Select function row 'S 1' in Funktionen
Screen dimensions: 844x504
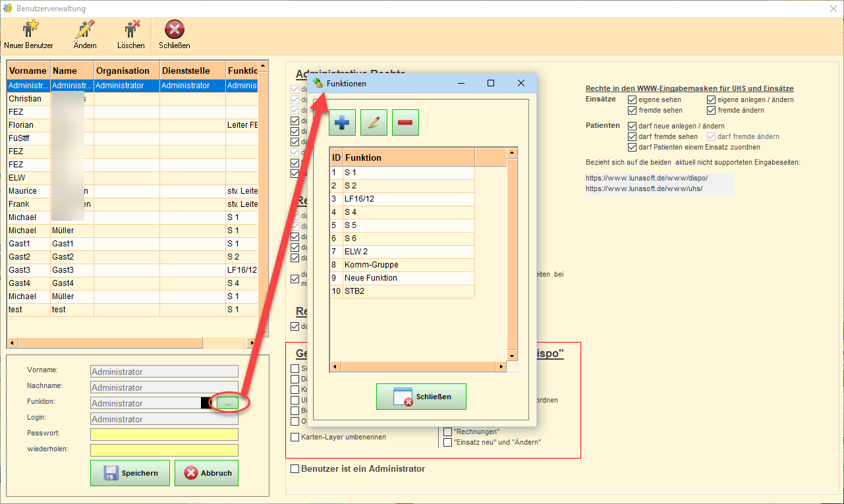click(402, 173)
